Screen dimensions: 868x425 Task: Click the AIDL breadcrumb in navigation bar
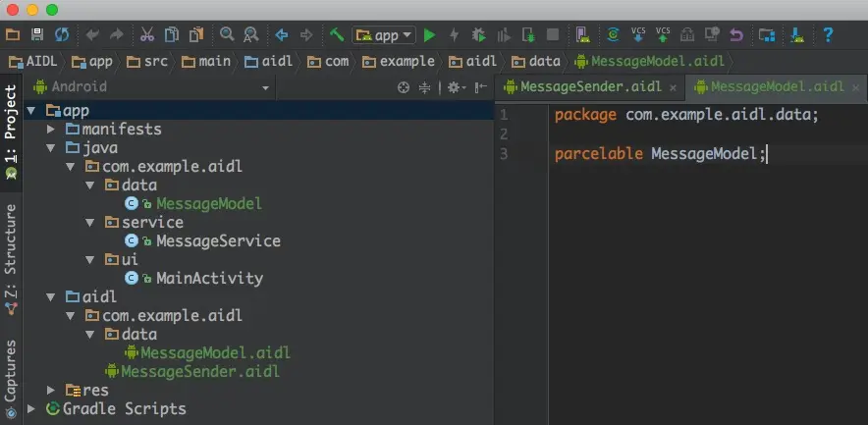coord(33,62)
